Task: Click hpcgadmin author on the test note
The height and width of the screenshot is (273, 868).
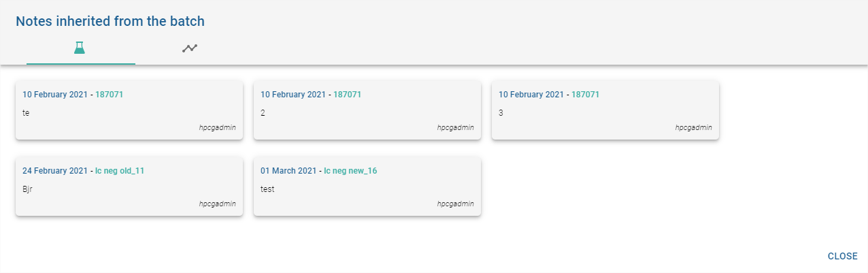Action: pos(455,204)
